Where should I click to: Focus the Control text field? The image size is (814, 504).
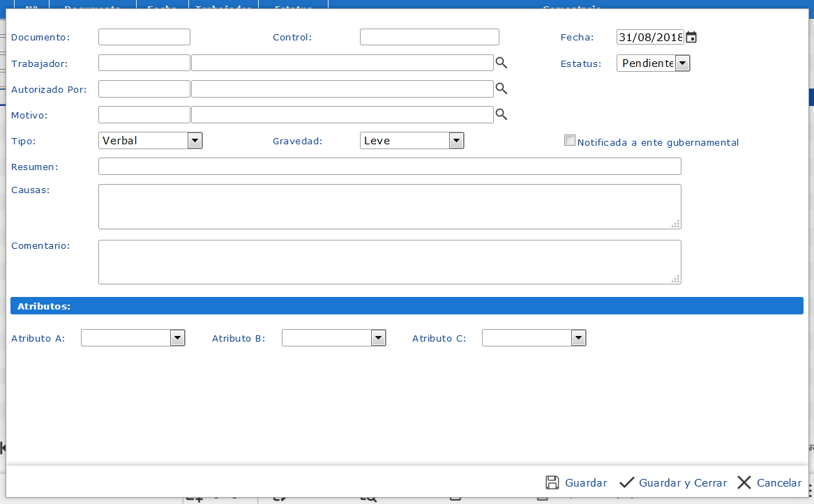(x=429, y=37)
